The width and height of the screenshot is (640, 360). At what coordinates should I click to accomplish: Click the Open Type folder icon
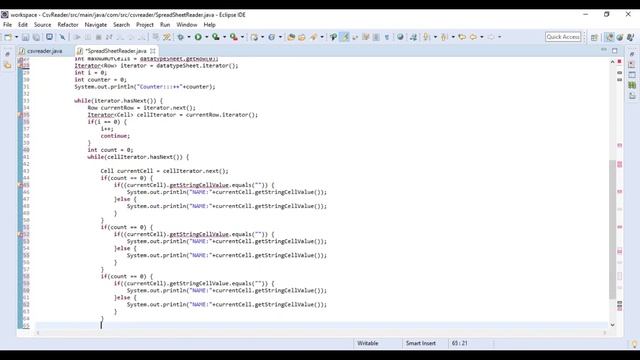291,37
